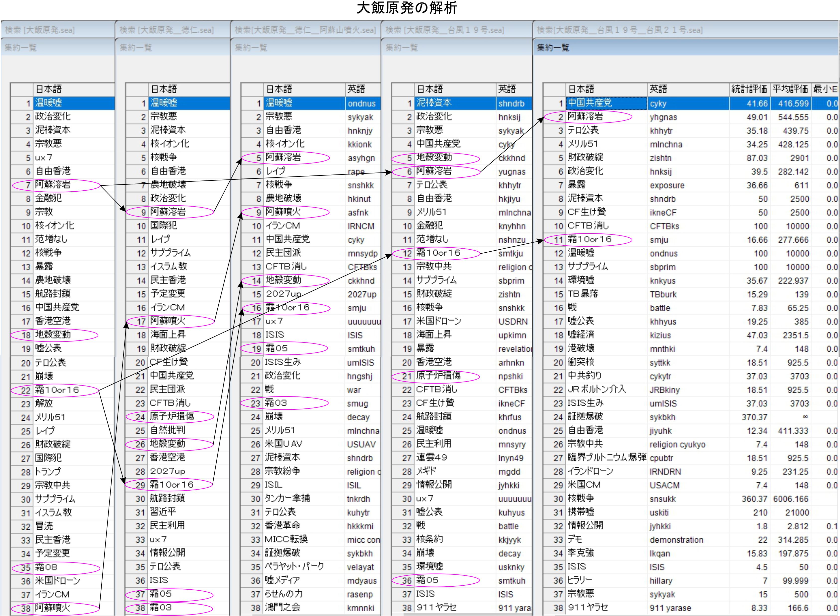Click 温暖嘘 highlighted row in first list
This screenshot has height=616, width=840.
(49, 103)
